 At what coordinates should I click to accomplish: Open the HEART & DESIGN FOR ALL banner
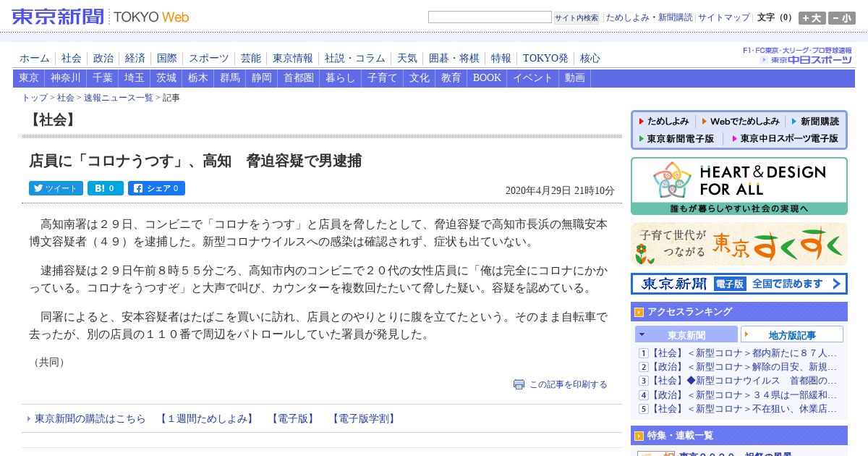pos(739,186)
